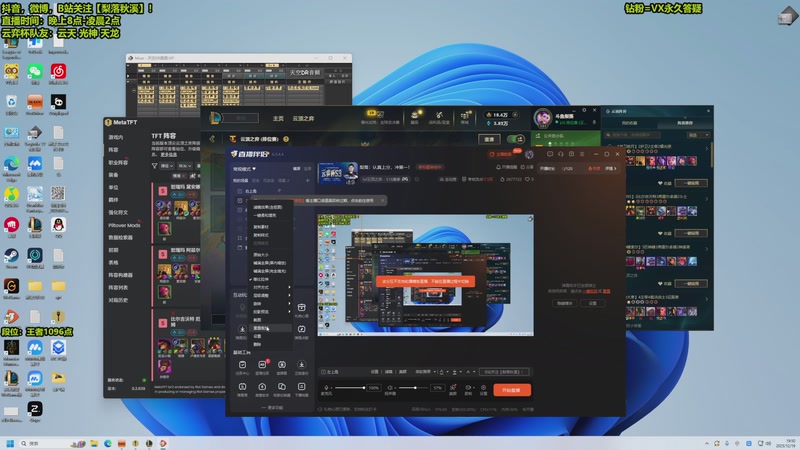This screenshot has height=450, width=800.
Task: Click the stream cover thumbnail
Action: click(338, 173)
